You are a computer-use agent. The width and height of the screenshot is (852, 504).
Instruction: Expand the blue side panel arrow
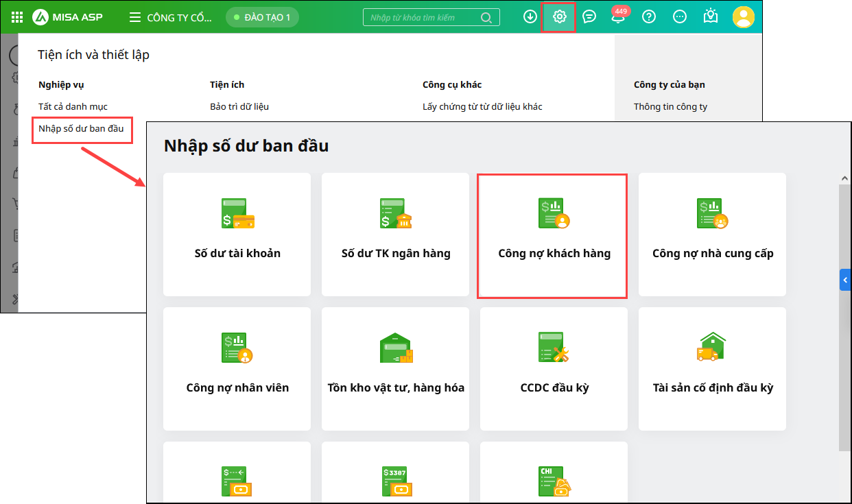[x=845, y=280]
